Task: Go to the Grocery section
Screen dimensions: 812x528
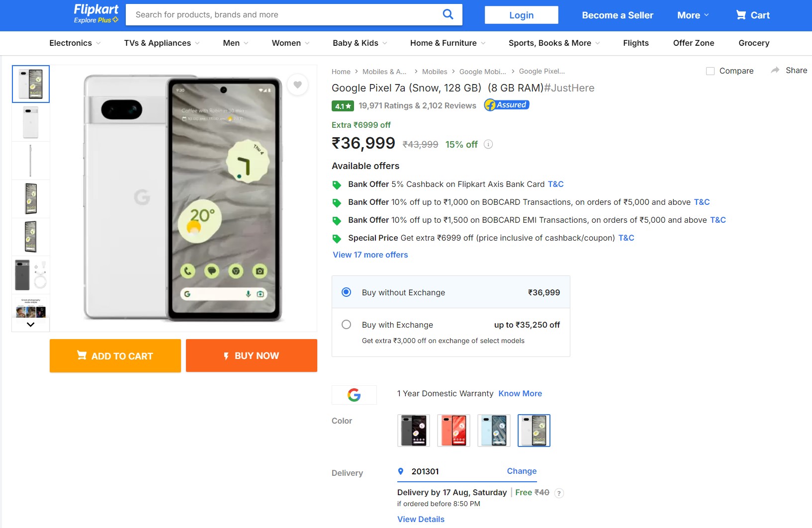Action: (x=753, y=43)
